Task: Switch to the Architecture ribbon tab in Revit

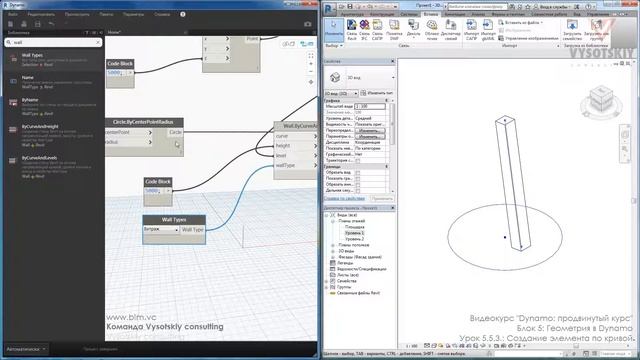Action: coord(352,14)
